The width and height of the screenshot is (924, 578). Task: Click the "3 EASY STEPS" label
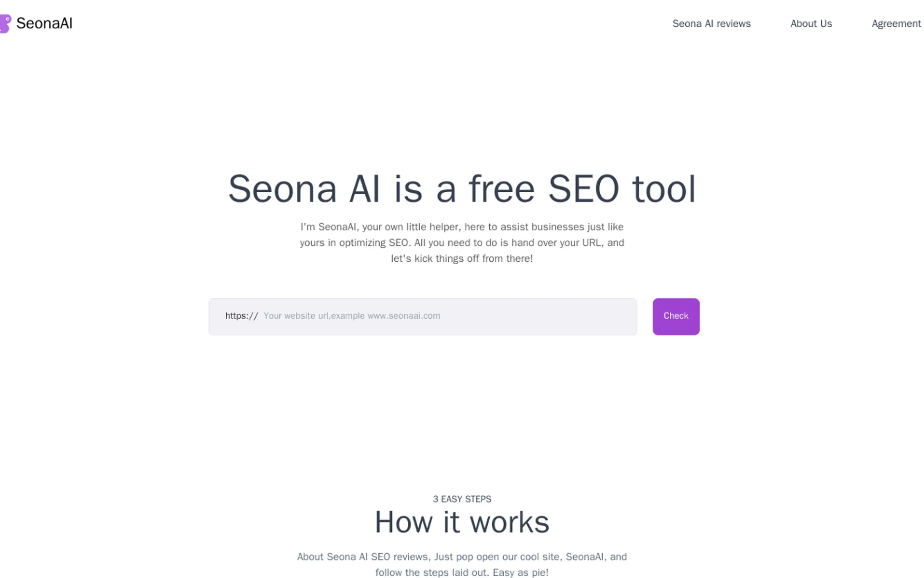click(x=462, y=499)
